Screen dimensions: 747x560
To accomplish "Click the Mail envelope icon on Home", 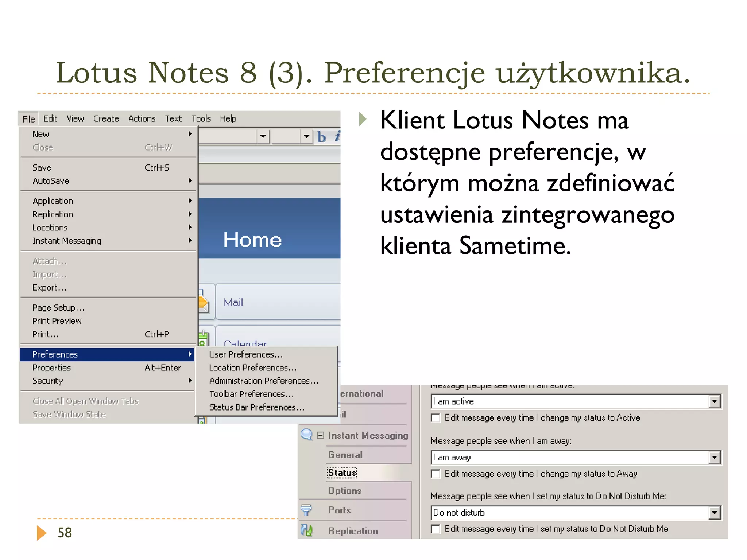I will coord(204,301).
